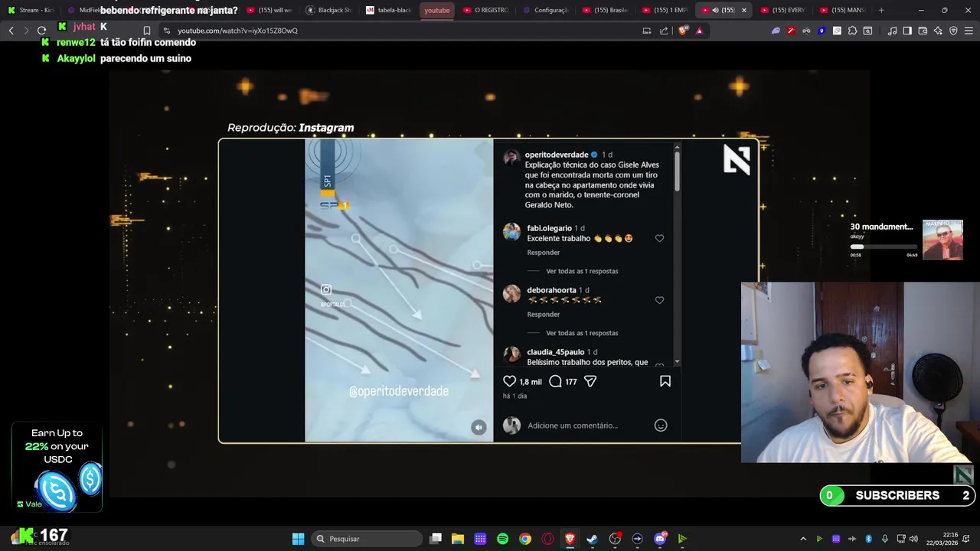Open volume control in the system tray
The height and width of the screenshot is (551, 980).
[913, 539]
